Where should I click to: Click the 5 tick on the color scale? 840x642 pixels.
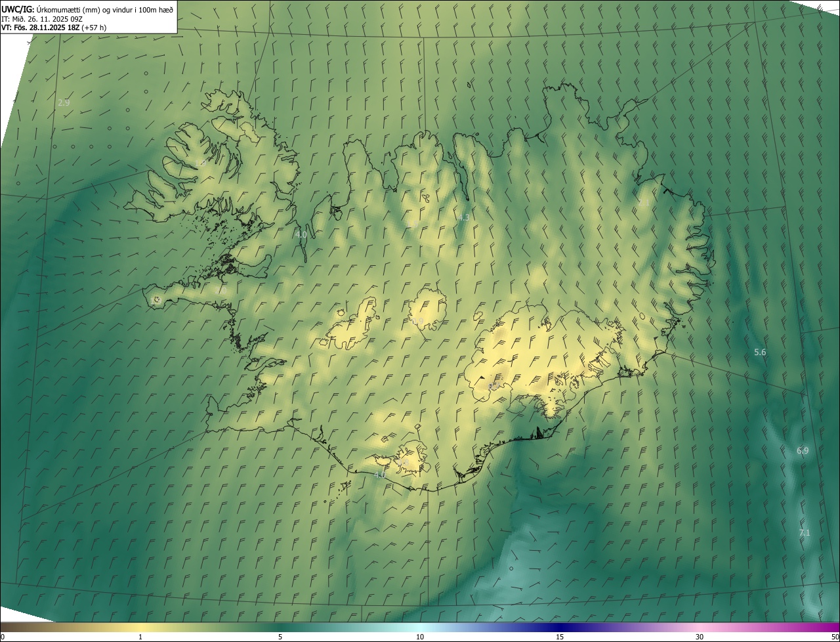point(280,637)
